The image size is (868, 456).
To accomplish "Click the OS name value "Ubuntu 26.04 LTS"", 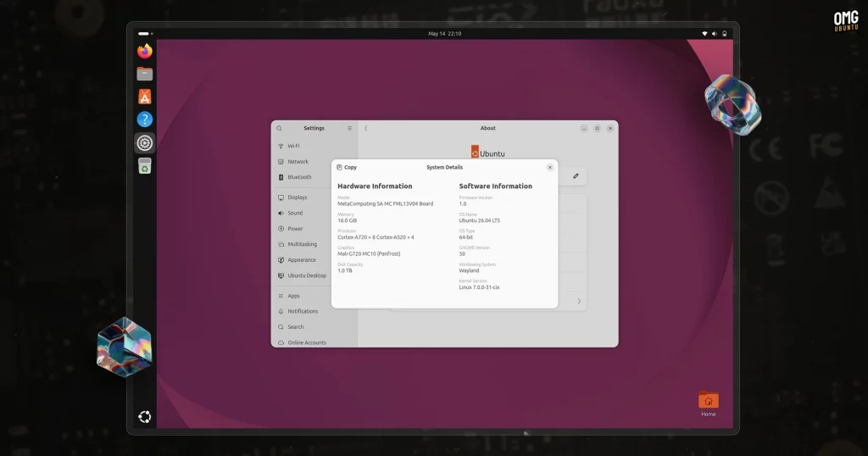I will coord(480,220).
